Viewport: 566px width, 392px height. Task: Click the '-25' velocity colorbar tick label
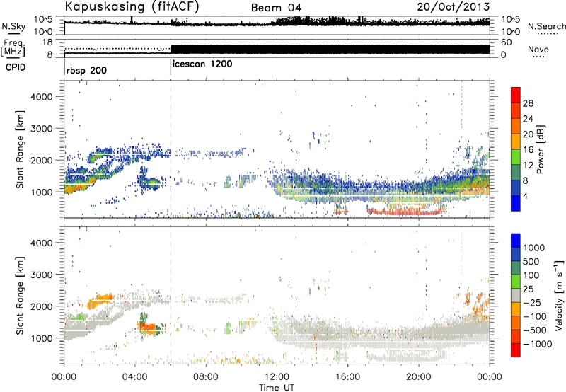coord(532,302)
